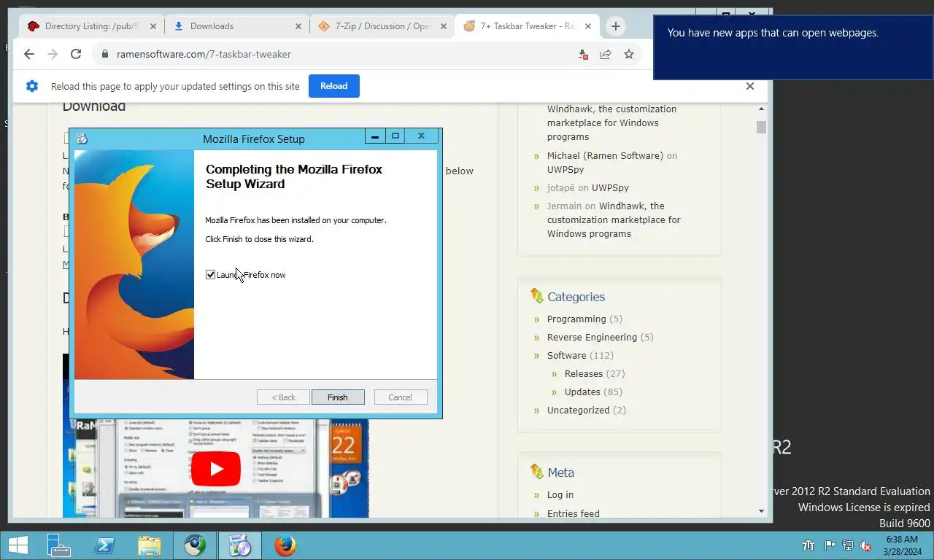Viewport: 934px width, 560px height.
Task: Open the Jermain comment on Windhawk link
Action: coord(614,219)
